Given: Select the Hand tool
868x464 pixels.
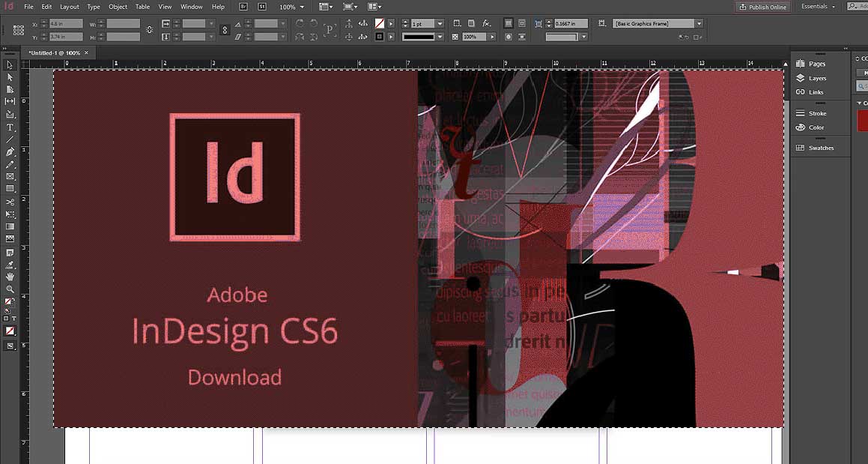Looking at the screenshot, I should pos(10,277).
